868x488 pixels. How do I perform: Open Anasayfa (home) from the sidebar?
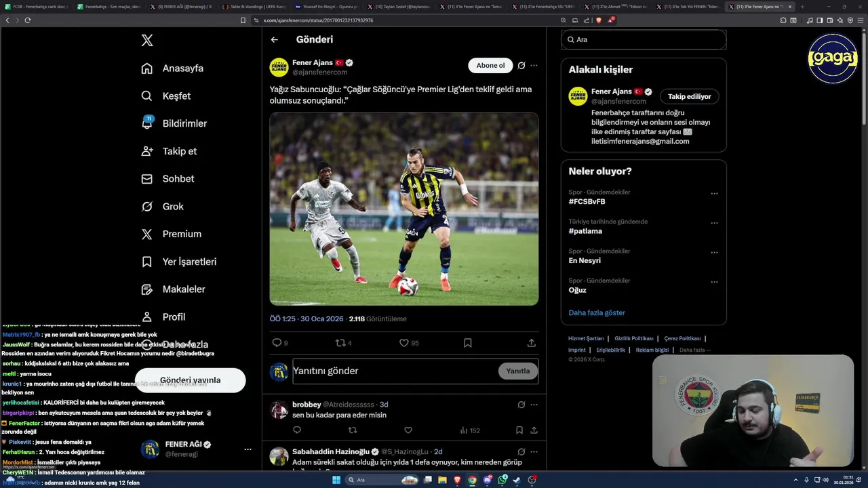[x=172, y=68]
